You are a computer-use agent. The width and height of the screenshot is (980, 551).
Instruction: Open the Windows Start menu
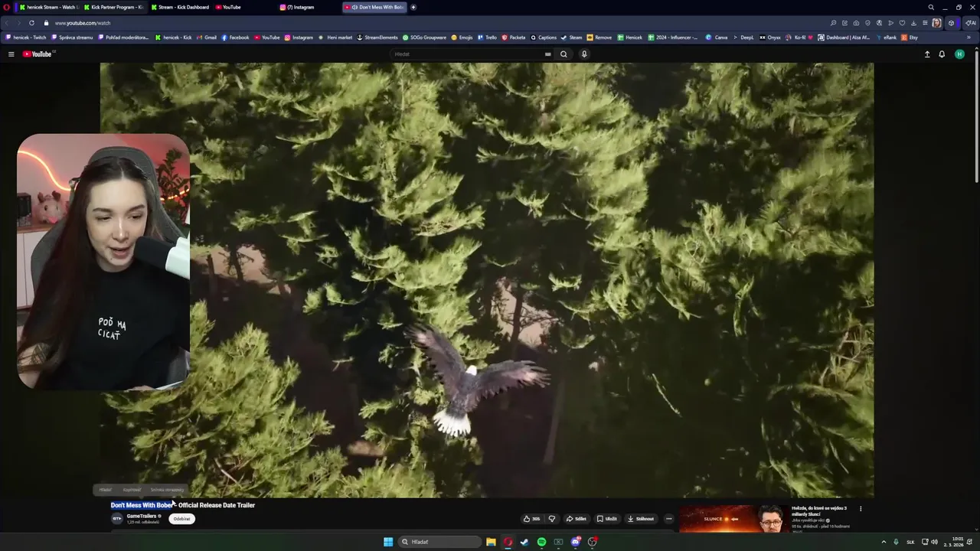tap(388, 542)
